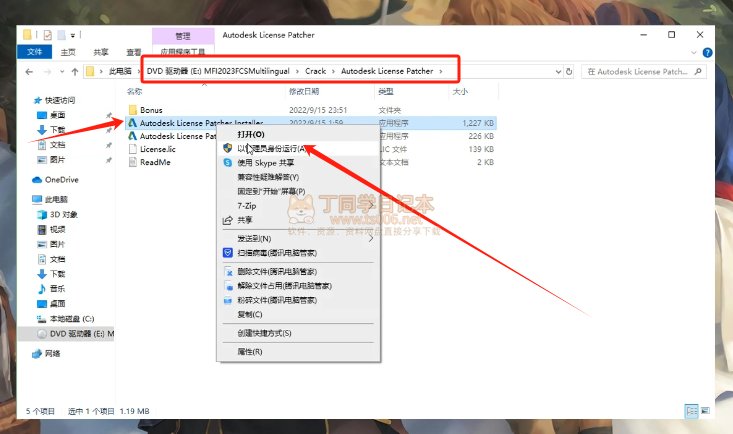Open the 管理 contextual ribbon tab

183,36
